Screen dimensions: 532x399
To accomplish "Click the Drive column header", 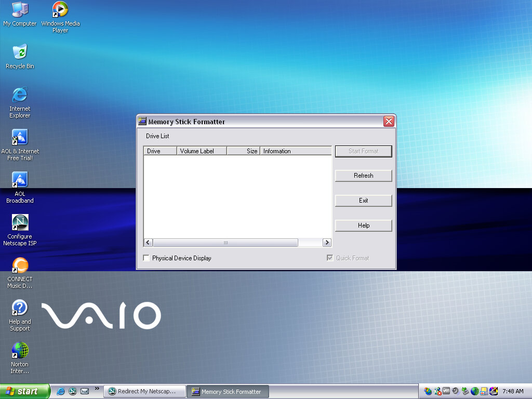I will point(160,151).
